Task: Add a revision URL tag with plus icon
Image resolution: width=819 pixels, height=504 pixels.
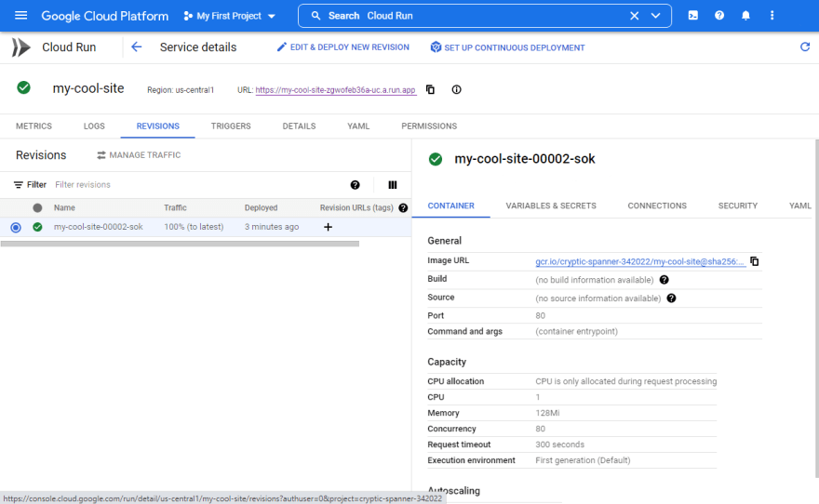Action: pos(328,227)
